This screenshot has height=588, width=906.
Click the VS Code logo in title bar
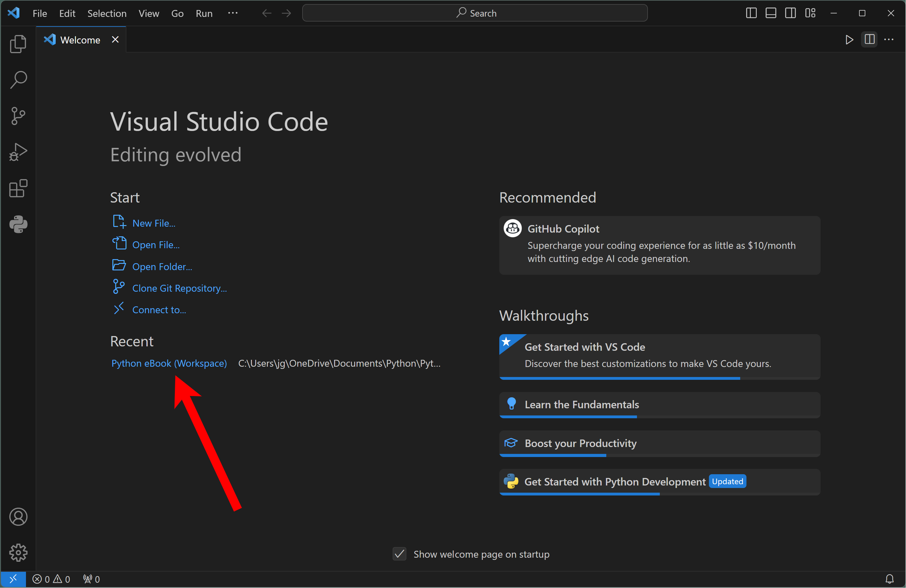[14, 13]
